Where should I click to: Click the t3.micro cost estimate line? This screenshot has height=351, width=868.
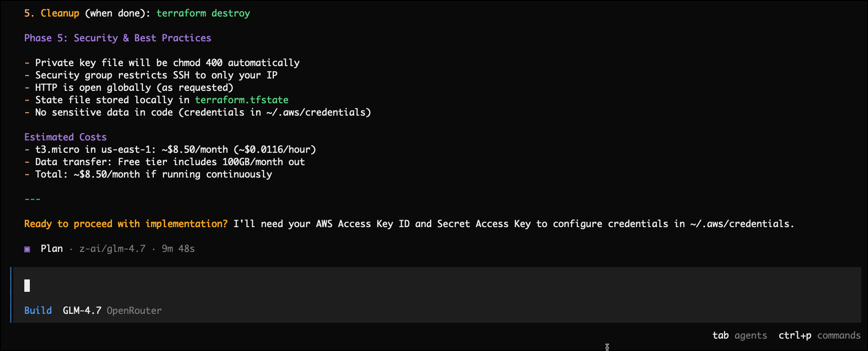point(174,150)
